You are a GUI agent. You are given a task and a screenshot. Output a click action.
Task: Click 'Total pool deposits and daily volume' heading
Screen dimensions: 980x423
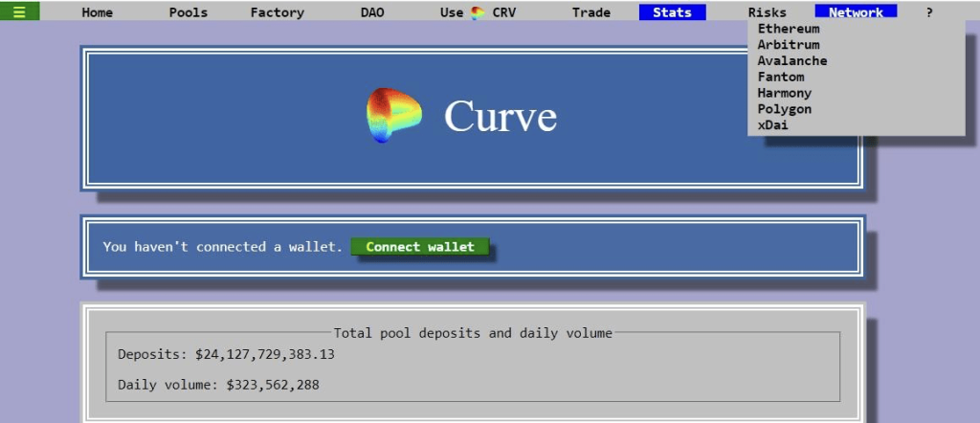(x=473, y=333)
